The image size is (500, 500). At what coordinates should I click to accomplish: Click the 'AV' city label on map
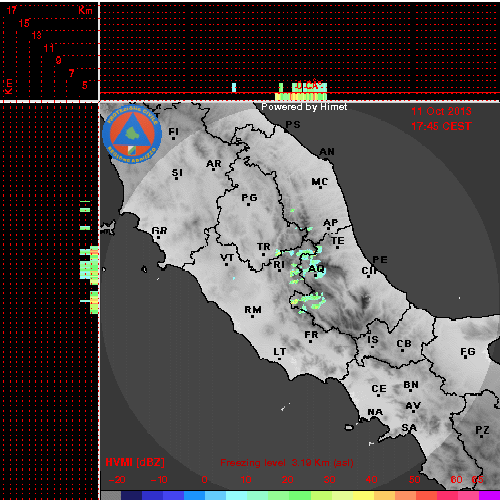tap(413, 406)
